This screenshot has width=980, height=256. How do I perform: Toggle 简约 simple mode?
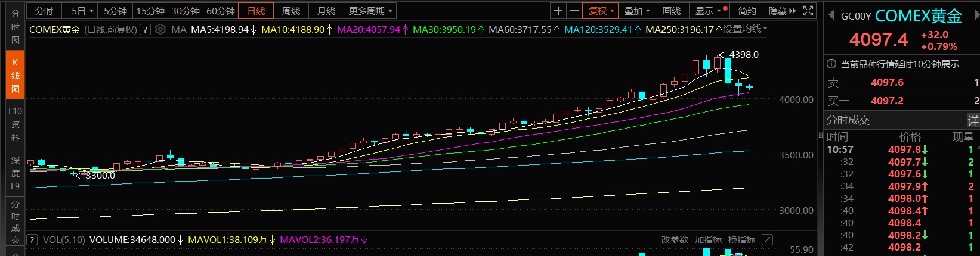[747, 11]
